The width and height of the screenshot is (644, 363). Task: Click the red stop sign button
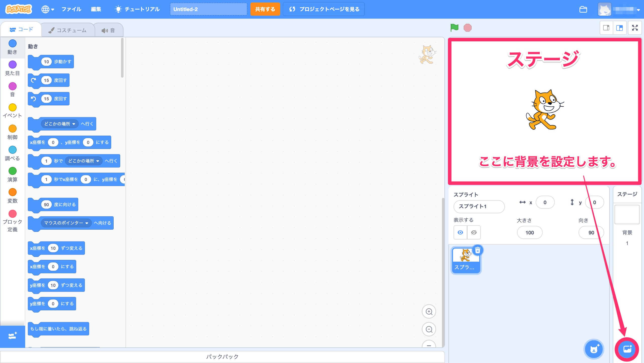[468, 28]
